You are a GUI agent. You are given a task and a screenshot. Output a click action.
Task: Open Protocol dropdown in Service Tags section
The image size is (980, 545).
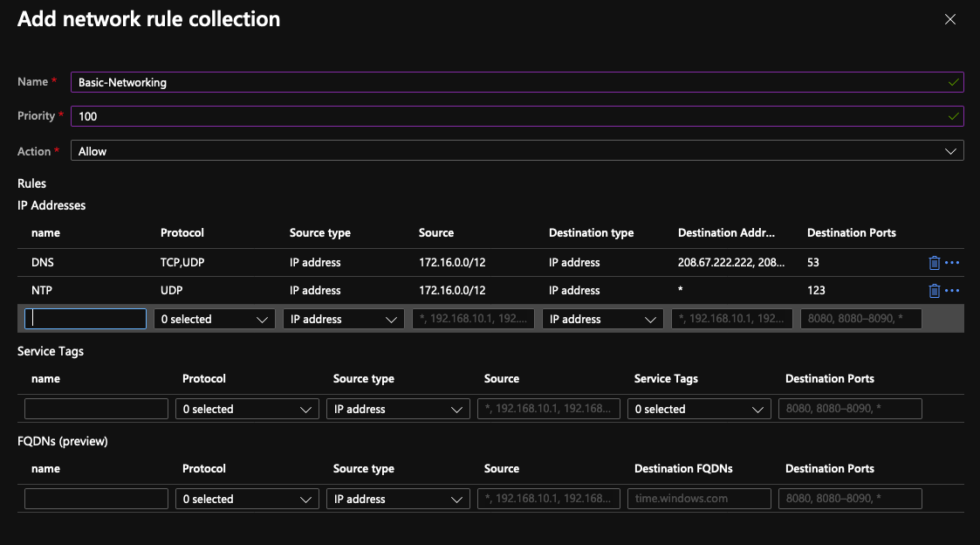[x=247, y=409]
